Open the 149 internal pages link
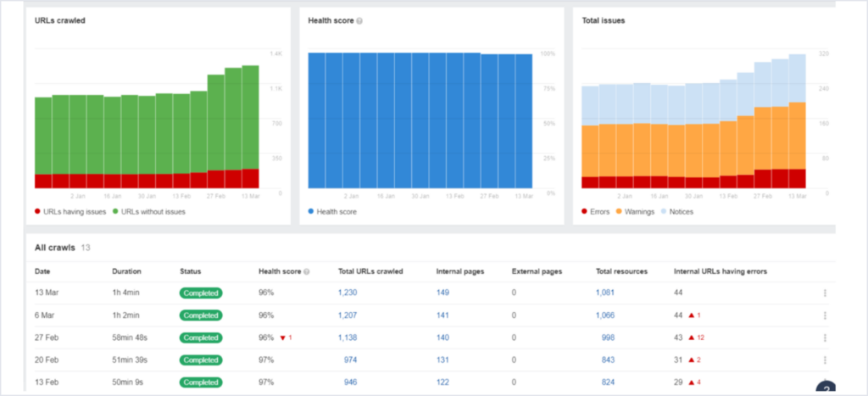Screen dimensions: 868x396 point(442,293)
